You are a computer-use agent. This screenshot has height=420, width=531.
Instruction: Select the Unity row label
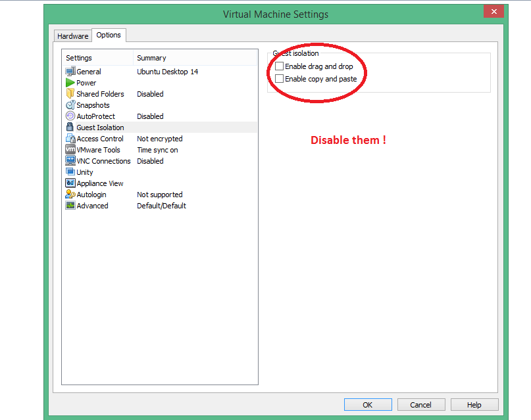click(x=85, y=172)
